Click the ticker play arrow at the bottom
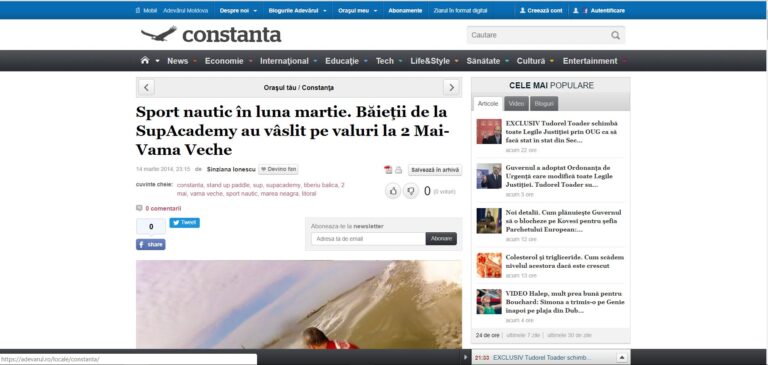768x365 pixels. [x=465, y=358]
